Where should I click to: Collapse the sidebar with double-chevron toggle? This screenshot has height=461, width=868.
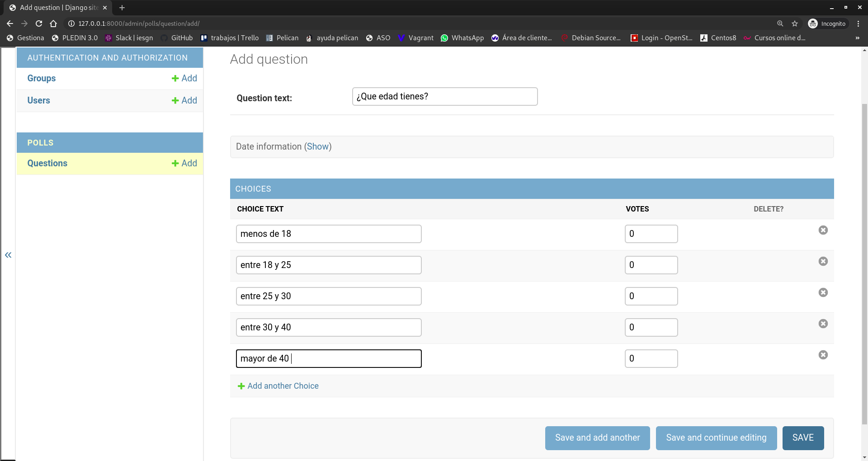click(x=8, y=255)
